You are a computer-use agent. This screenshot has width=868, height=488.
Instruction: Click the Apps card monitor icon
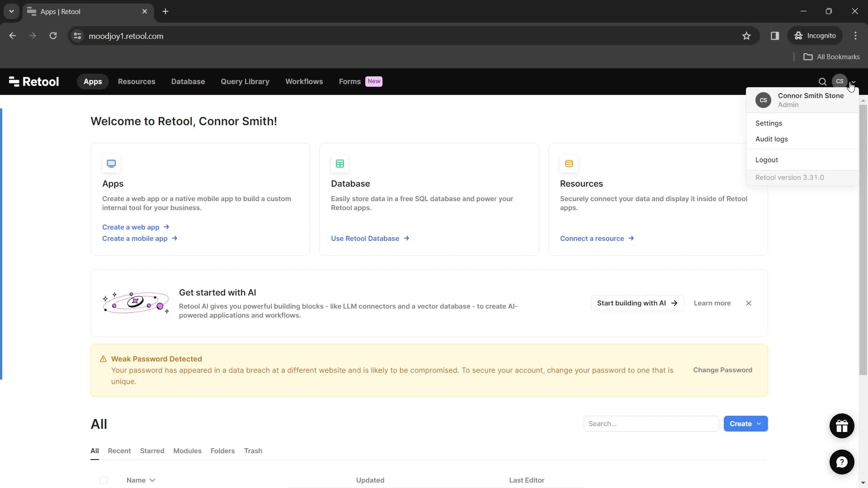coord(111,164)
